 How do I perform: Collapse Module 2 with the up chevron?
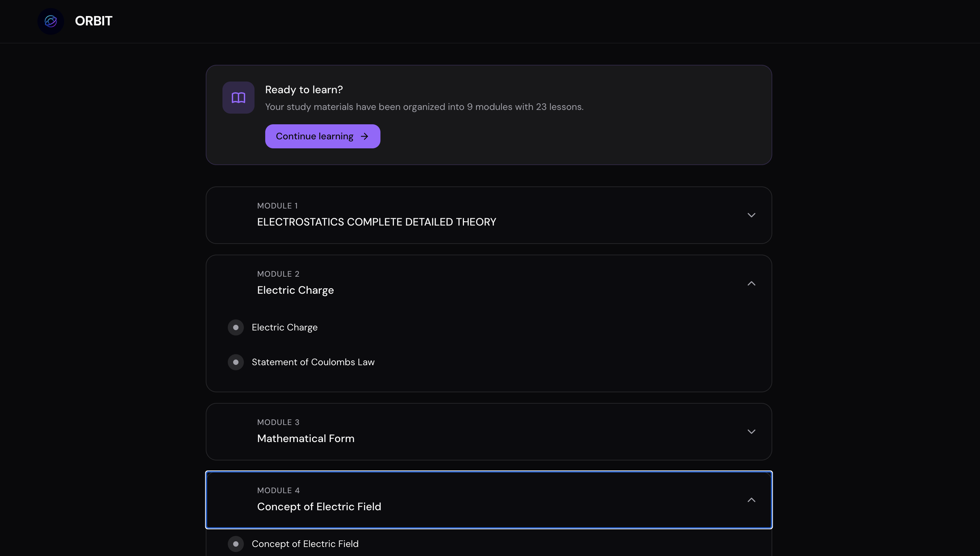(751, 283)
